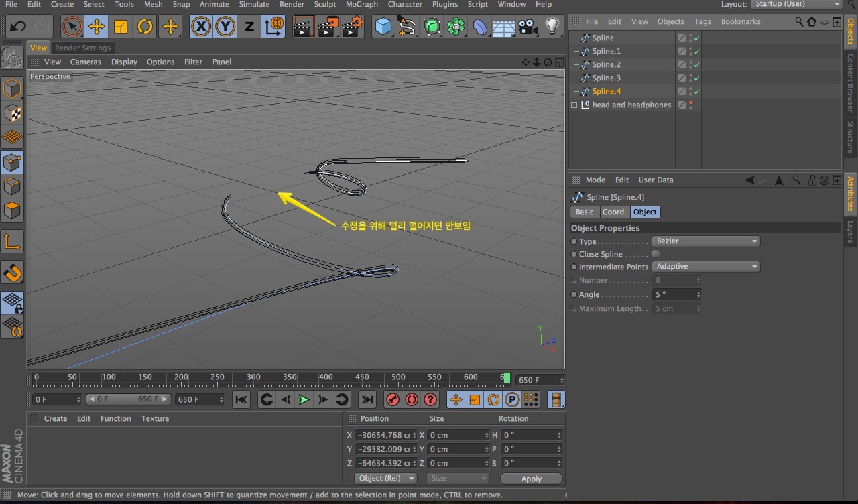Click the Record Active Objects button
Image resolution: width=858 pixels, height=504 pixels.
[393, 399]
